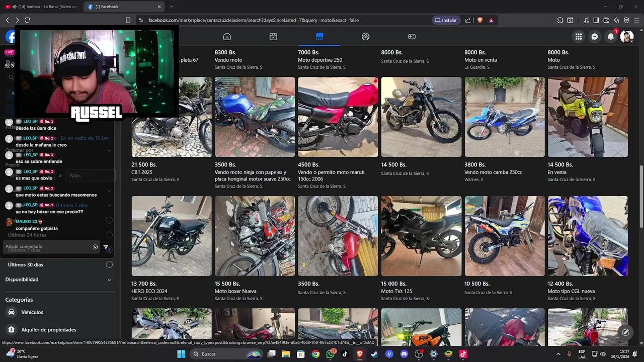
Task: Open File Explorer from taskbar
Action: (x=286, y=354)
